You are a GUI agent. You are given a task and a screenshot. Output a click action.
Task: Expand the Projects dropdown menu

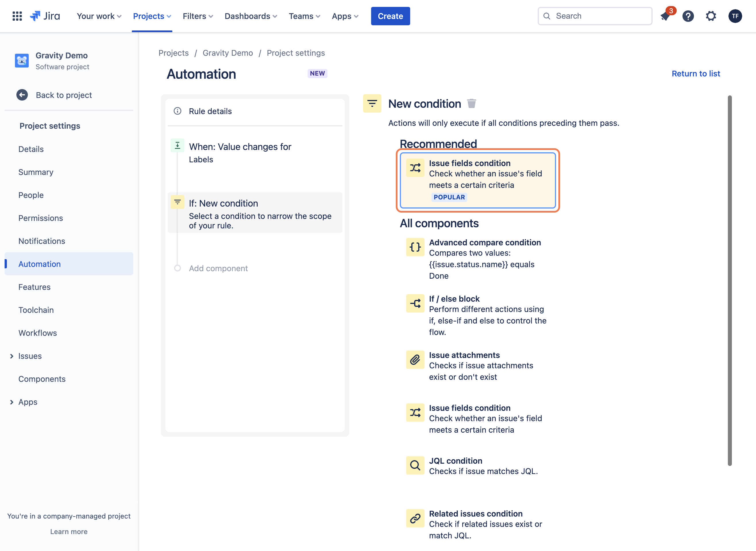pyautogui.click(x=152, y=16)
